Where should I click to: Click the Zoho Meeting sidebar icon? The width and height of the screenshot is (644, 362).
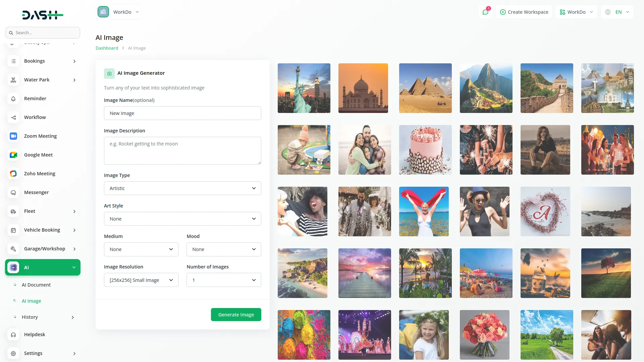(13, 174)
